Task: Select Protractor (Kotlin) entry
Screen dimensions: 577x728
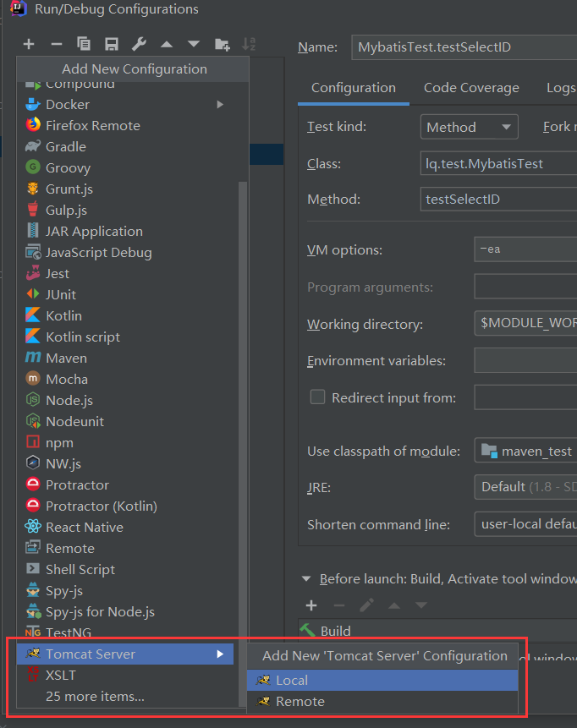Action: click(125, 506)
